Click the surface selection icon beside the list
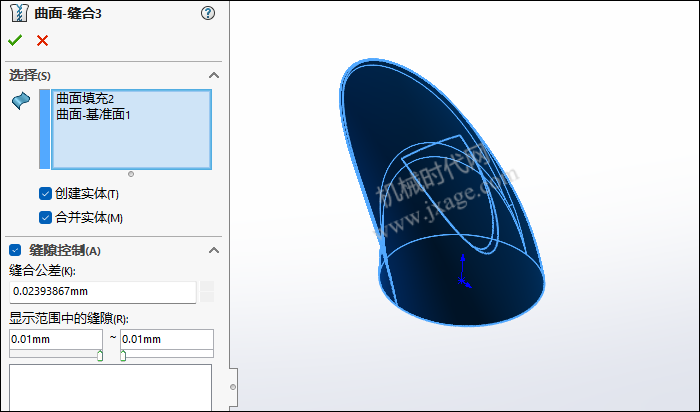This screenshot has height=412, width=700. pyautogui.click(x=21, y=101)
